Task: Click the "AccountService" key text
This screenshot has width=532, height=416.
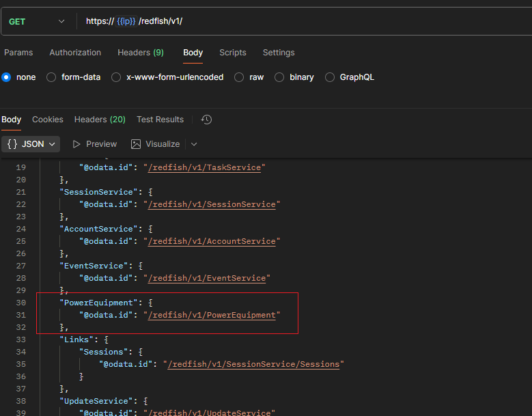Action: pyautogui.click(x=99, y=229)
